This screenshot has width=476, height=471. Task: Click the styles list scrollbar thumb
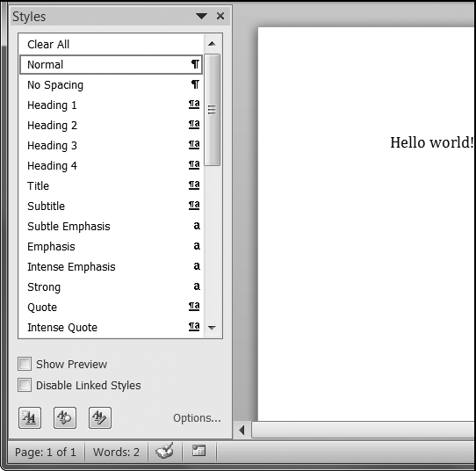[212, 110]
